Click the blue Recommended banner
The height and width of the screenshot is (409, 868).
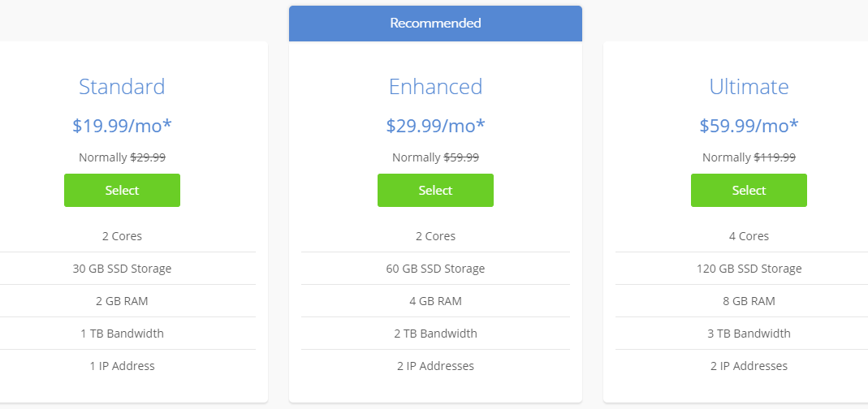[x=435, y=23]
